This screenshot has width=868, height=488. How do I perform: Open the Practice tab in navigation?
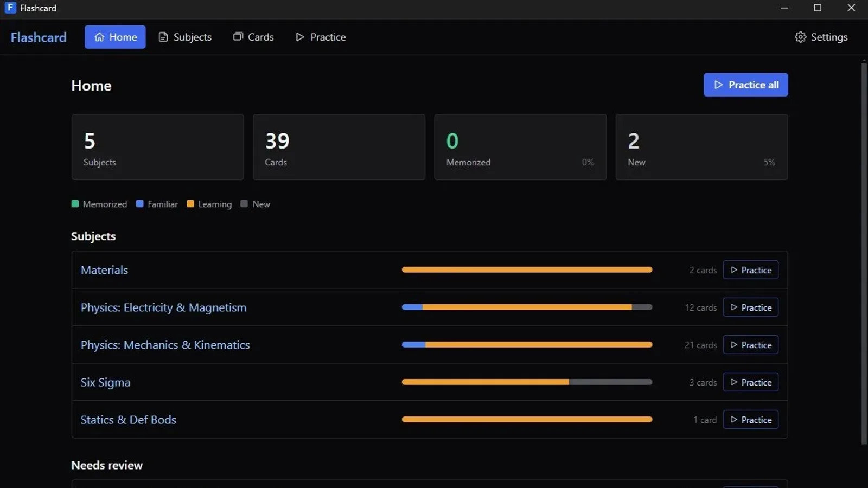[x=321, y=37]
